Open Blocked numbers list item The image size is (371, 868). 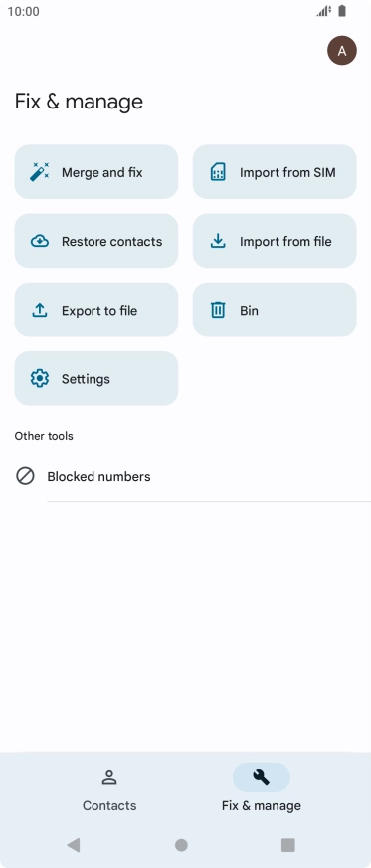pos(185,476)
